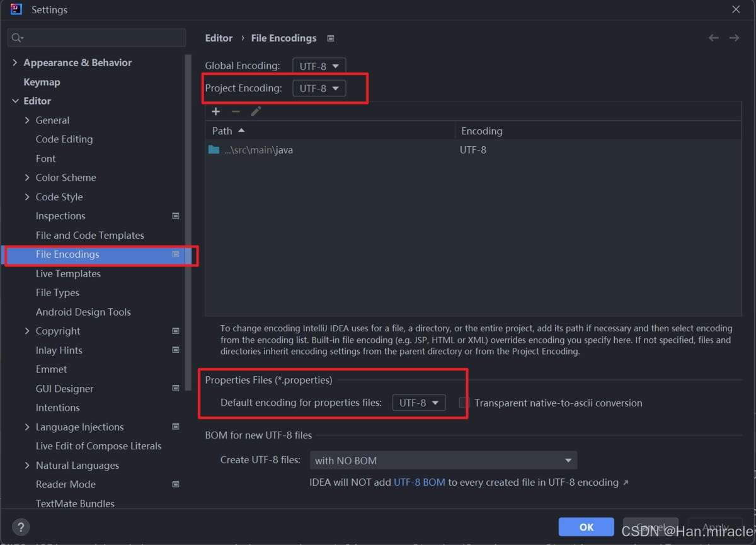Click the plus icon to add path
Viewport: 756px width, 545px height.
tap(215, 112)
